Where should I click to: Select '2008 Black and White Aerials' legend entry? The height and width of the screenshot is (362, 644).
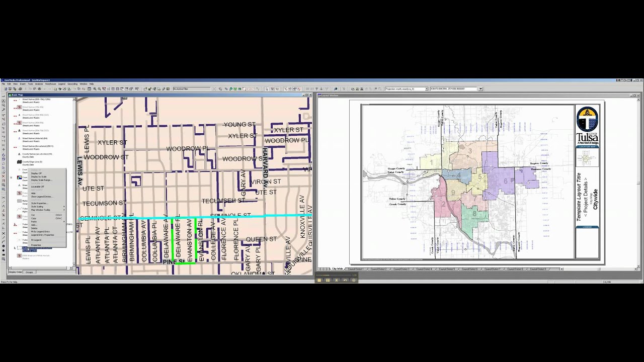[36, 255]
